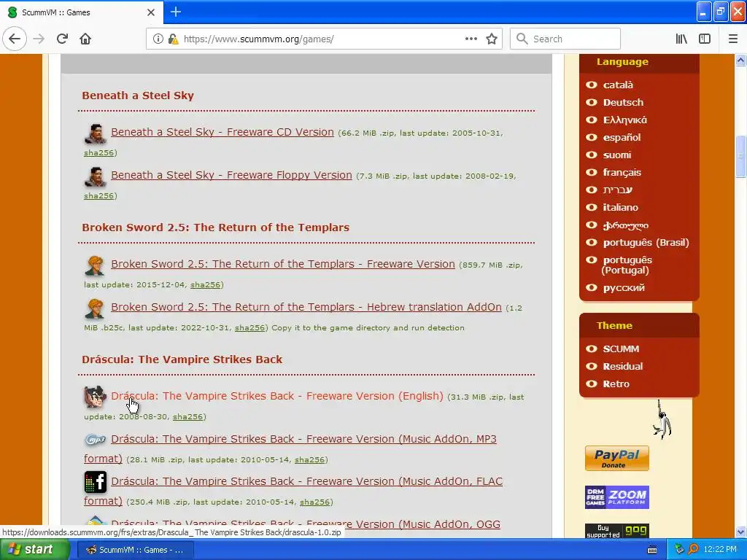Select the Retro theme
Image resolution: width=747 pixels, height=560 pixels.
point(616,384)
